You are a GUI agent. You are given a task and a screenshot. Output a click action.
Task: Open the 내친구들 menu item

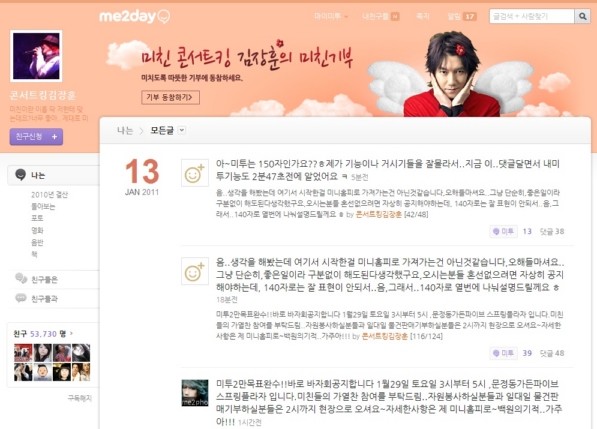[x=381, y=16]
